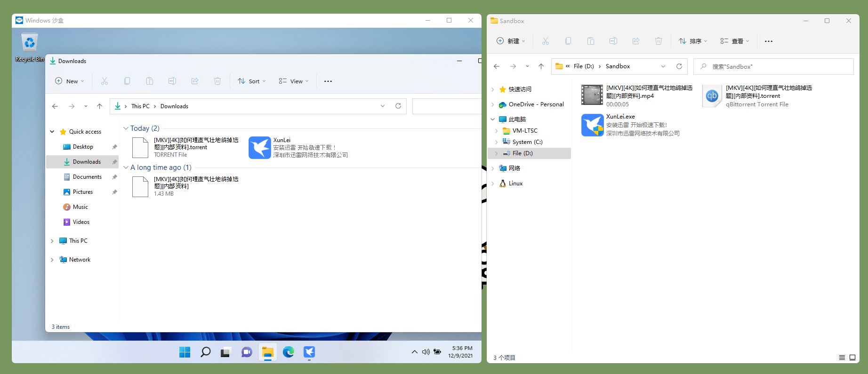
Task: Open the Search icon on the taskbar
Action: 205,352
